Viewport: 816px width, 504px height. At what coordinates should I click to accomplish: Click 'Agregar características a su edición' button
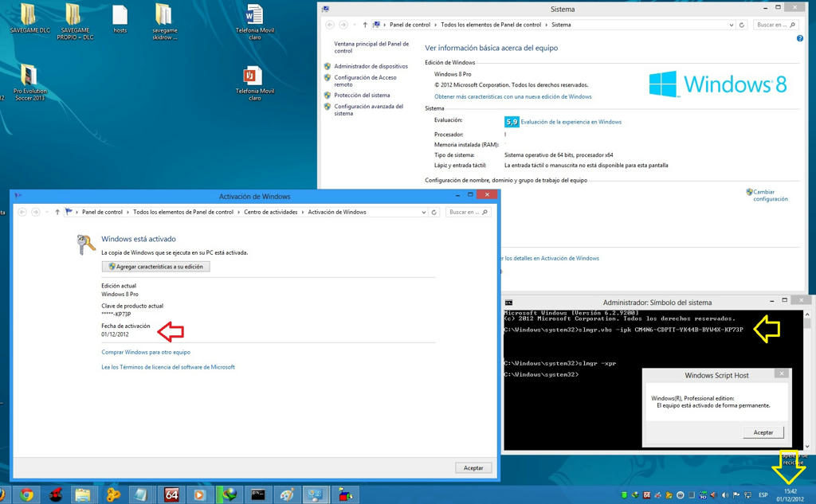[x=156, y=267]
